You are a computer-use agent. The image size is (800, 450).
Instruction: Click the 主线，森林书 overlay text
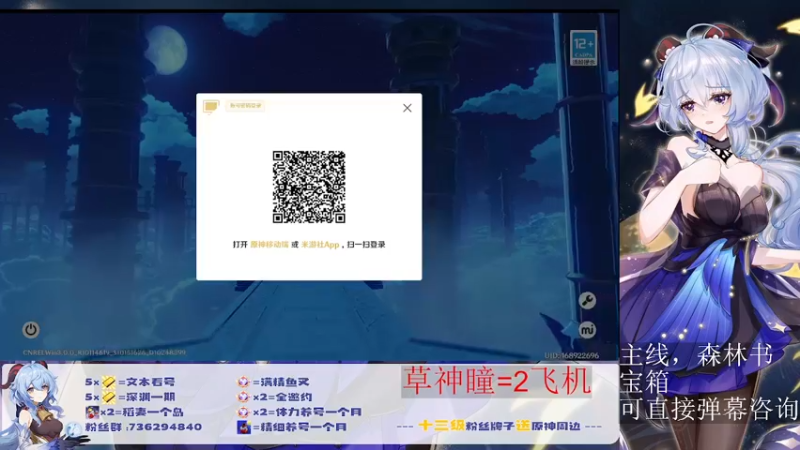[x=697, y=356]
